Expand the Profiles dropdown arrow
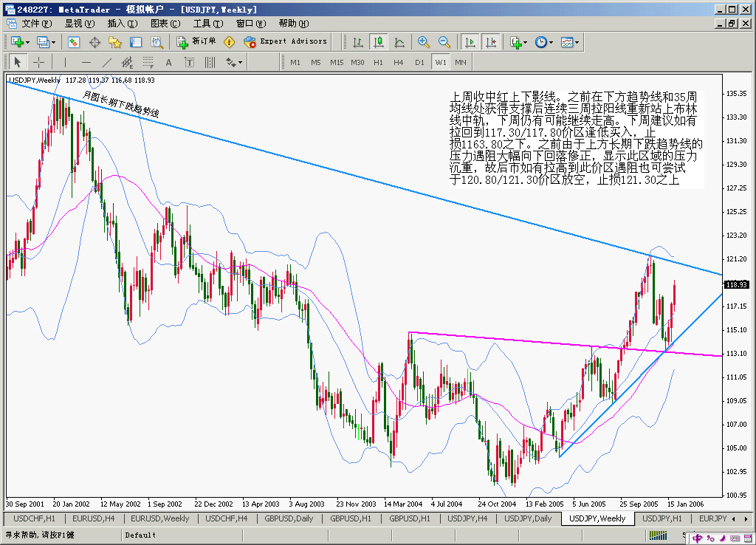 (53, 42)
